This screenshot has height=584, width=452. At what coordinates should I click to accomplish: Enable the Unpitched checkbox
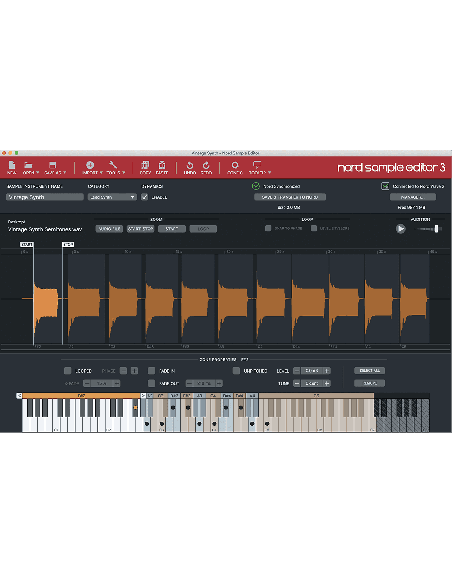pyautogui.click(x=236, y=371)
